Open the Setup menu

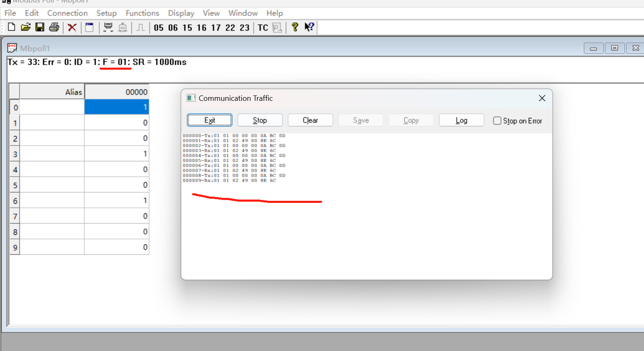(107, 13)
